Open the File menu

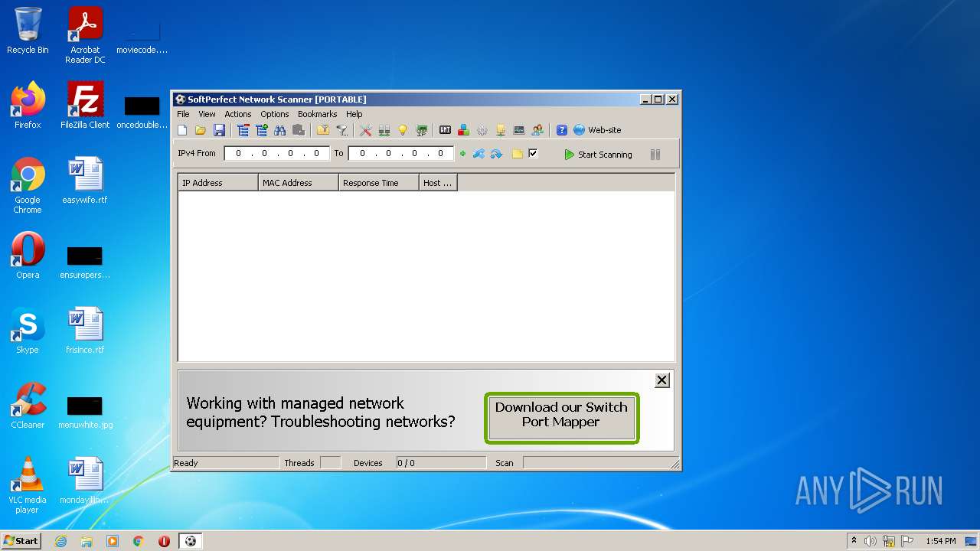pos(183,114)
